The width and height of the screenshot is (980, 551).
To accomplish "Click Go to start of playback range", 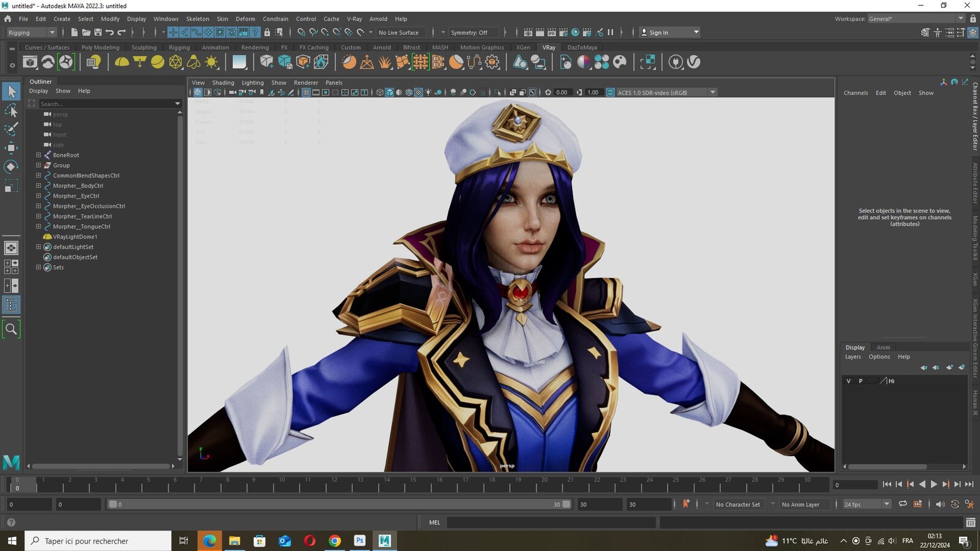I will pyautogui.click(x=887, y=484).
